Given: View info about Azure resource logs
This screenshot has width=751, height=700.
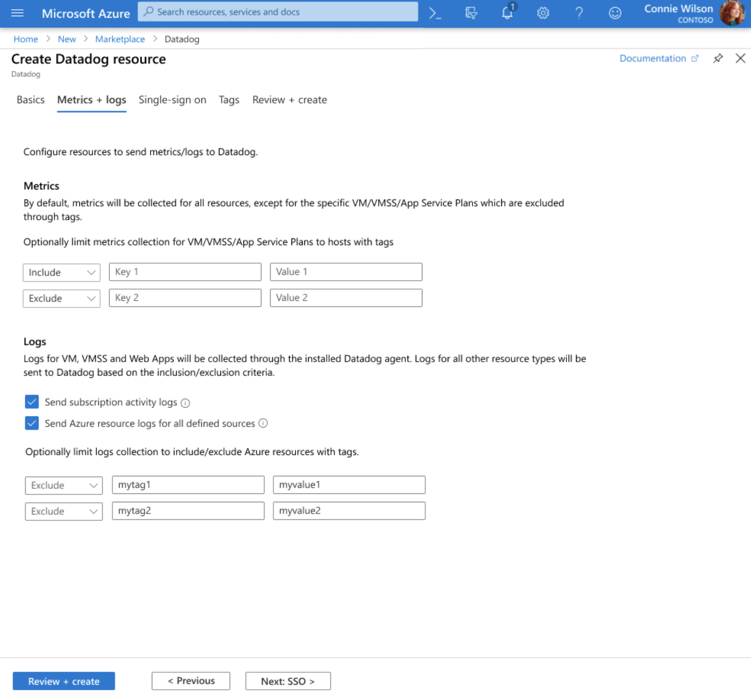Looking at the screenshot, I should [263, 423].
